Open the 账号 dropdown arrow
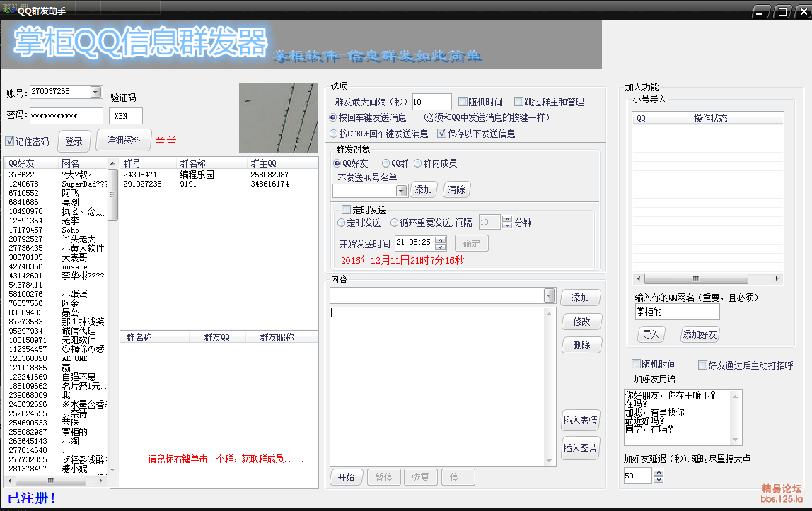 point(95,92)
